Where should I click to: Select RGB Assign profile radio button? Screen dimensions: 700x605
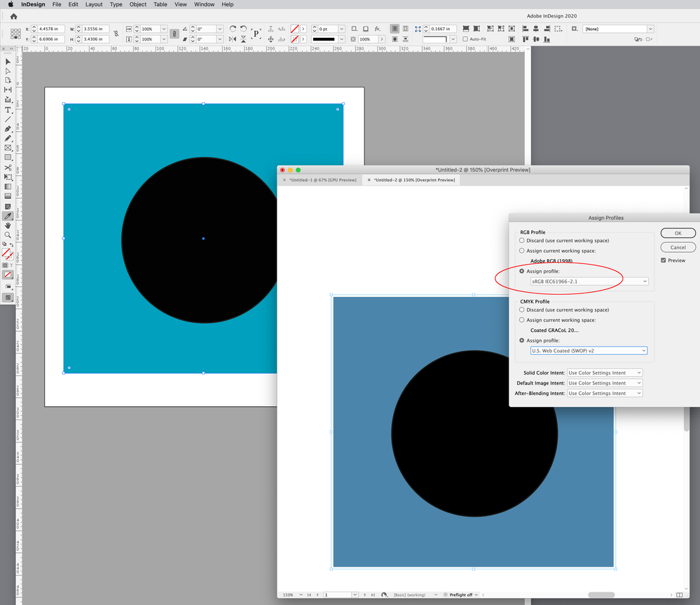click(x=521, y=271)
